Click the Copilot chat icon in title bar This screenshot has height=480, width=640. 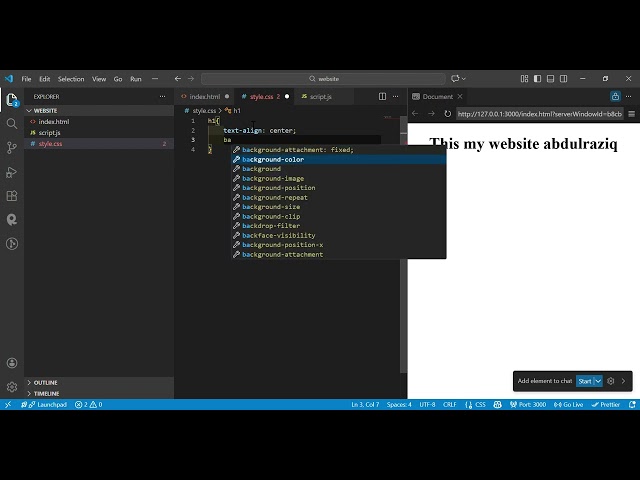coord(455,78)
